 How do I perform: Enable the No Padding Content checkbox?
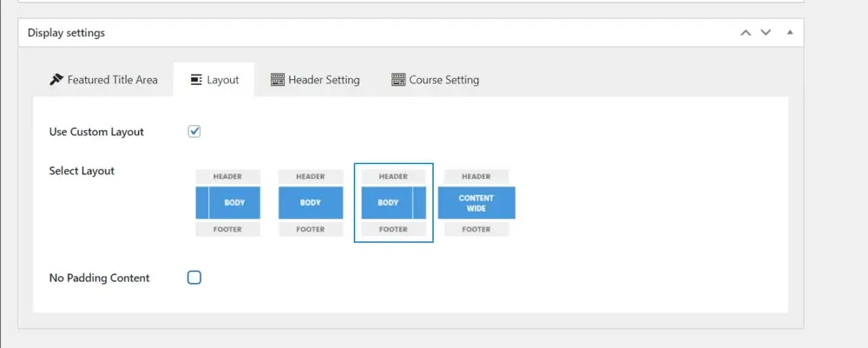click(x=194, y=278)
